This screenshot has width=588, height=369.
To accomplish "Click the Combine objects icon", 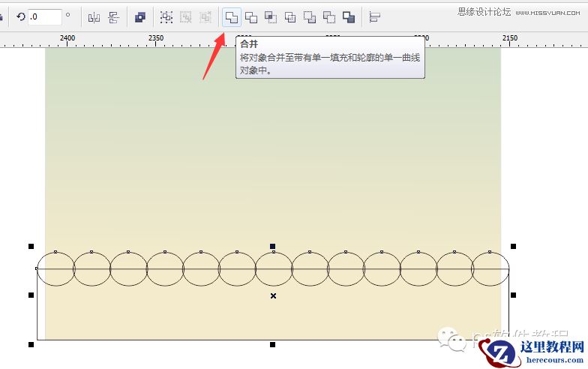I will (x=139, y=17).
